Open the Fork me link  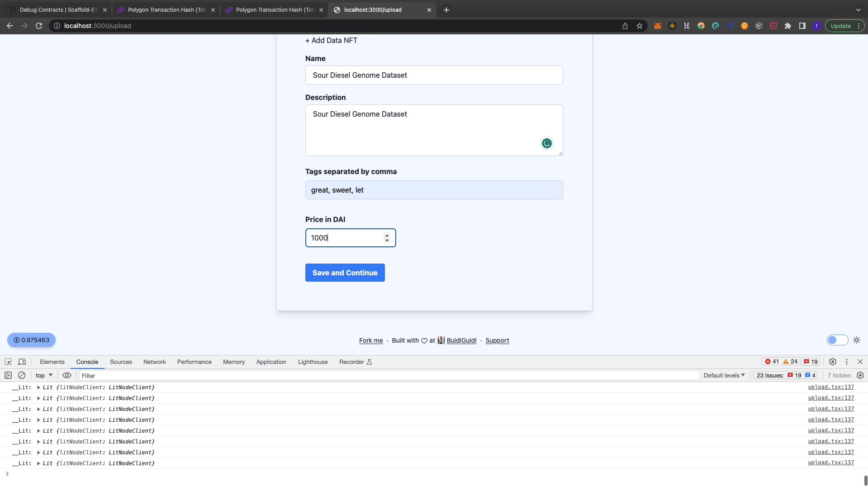[x=371, y=340]
